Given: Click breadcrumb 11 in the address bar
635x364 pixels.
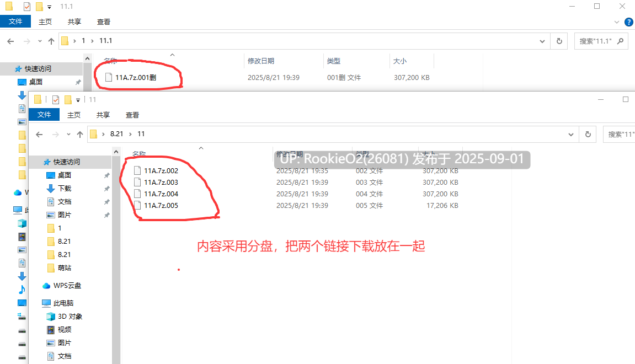Looking at the screenshot, I should [141, 134].
